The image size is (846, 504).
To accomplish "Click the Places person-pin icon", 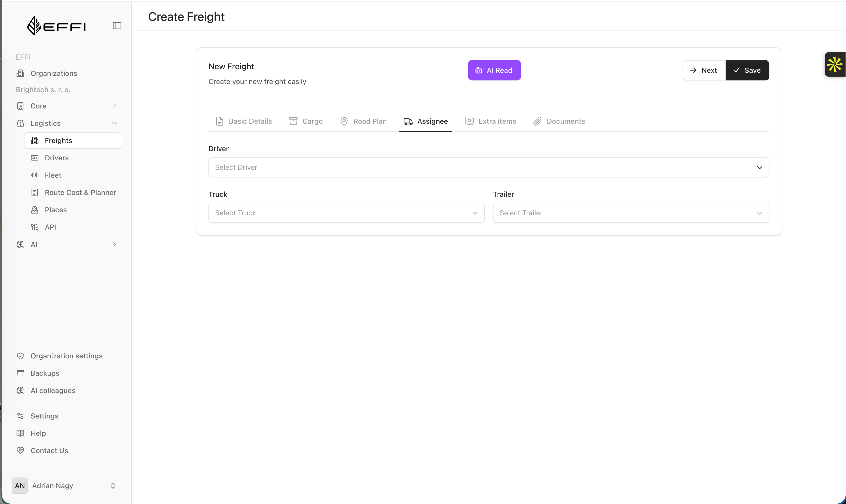I will click(35, 210).
